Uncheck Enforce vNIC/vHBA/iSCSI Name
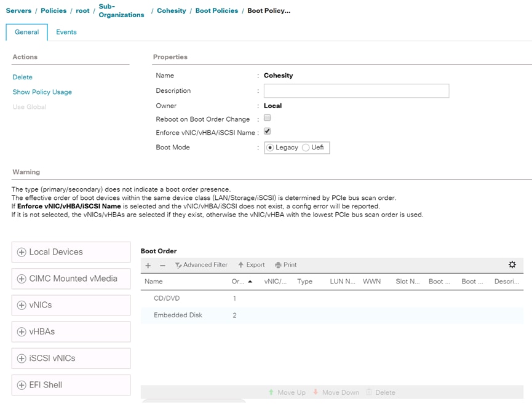 pos(267,131)
